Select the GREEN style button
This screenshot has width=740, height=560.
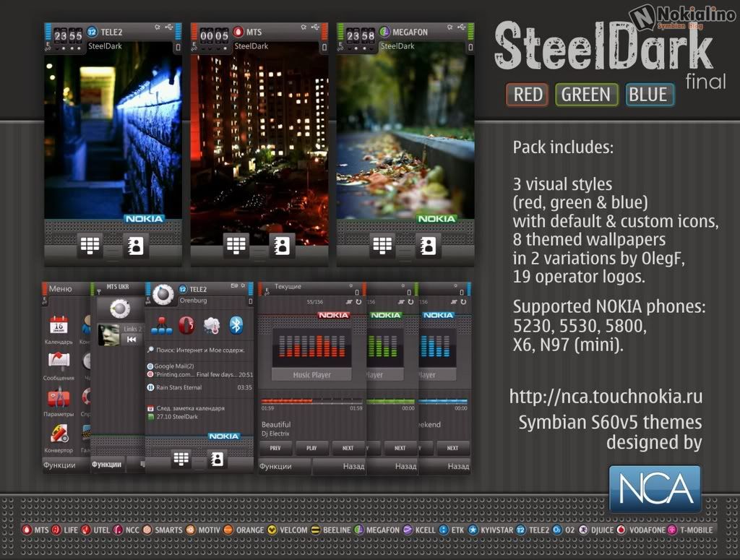[586, 95]
